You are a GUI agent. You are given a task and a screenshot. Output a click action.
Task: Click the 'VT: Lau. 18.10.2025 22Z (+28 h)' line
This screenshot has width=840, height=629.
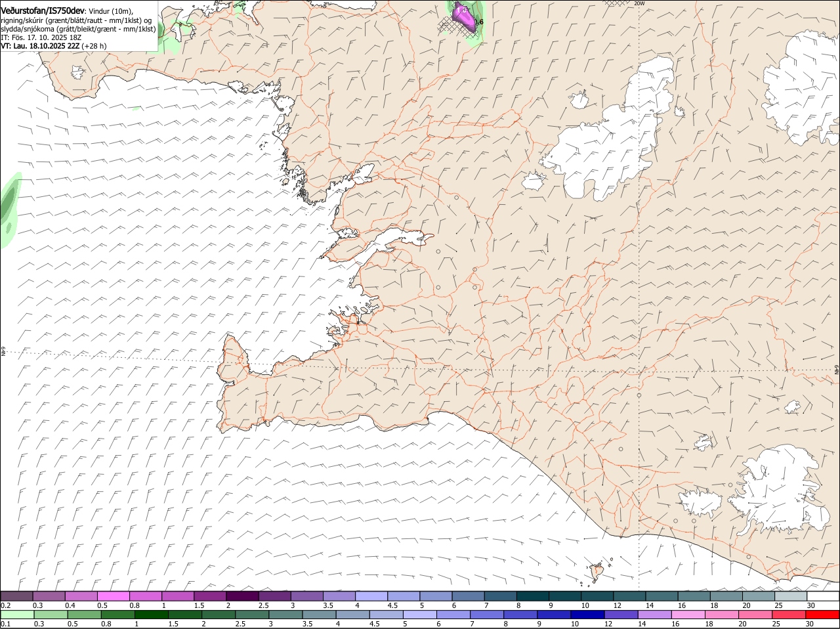(x=54, y=46)
